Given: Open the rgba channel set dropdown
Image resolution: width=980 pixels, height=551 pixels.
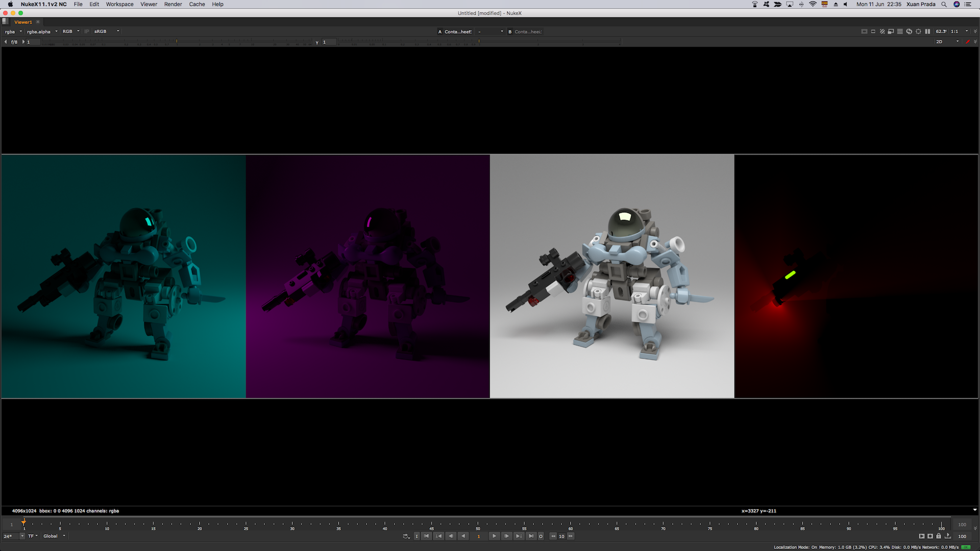Looking at the screenshot, I should pyautogui.click(x=13, y=32).
